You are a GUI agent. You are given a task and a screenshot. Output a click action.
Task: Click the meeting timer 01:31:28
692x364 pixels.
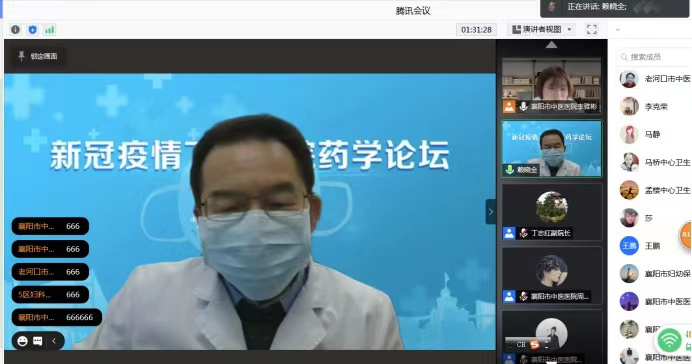pos(476,30)
